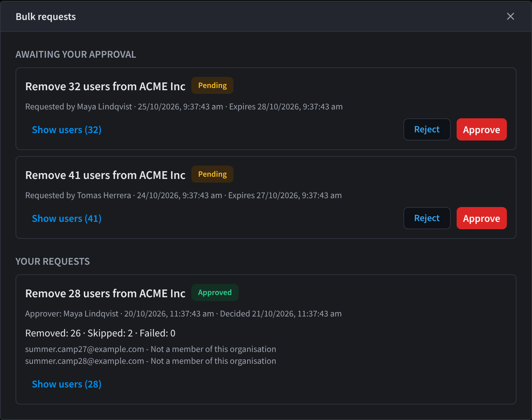Close the Bulk requests dialog
The image size is (532, 420).
[x=510, y=16]
